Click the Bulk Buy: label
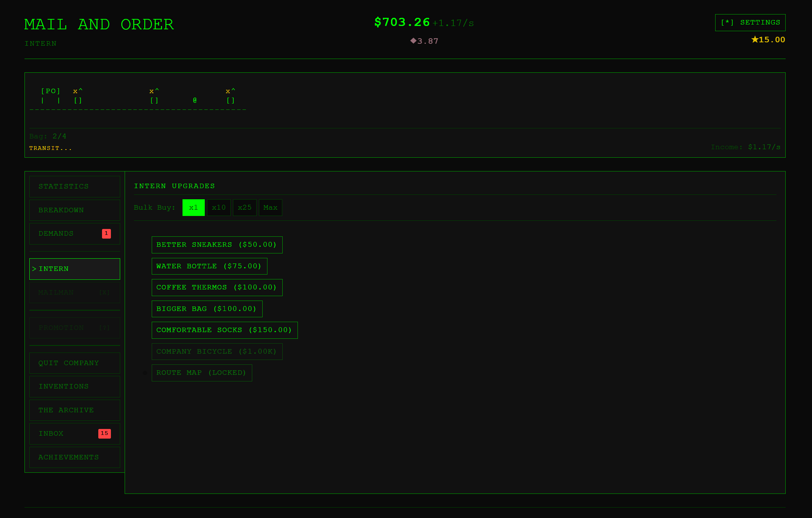This screenshot has height=518, width=812. click(154, 207)
